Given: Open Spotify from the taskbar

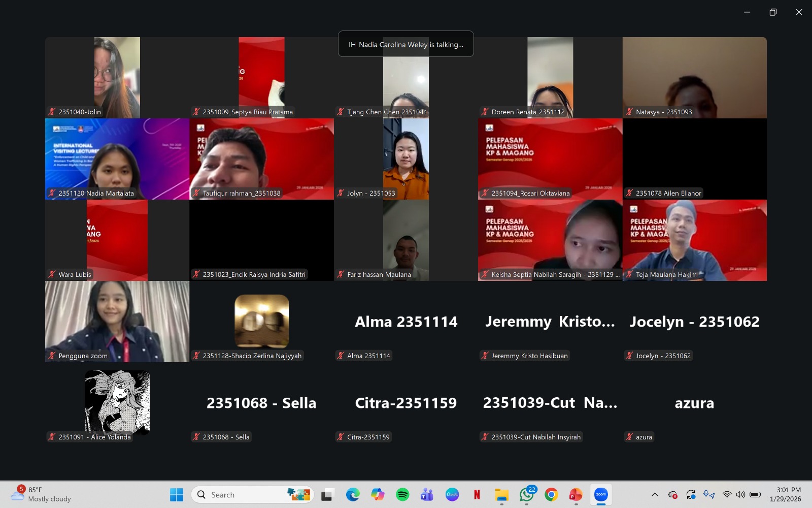Looking at the screenshot, I should [402, 495].
